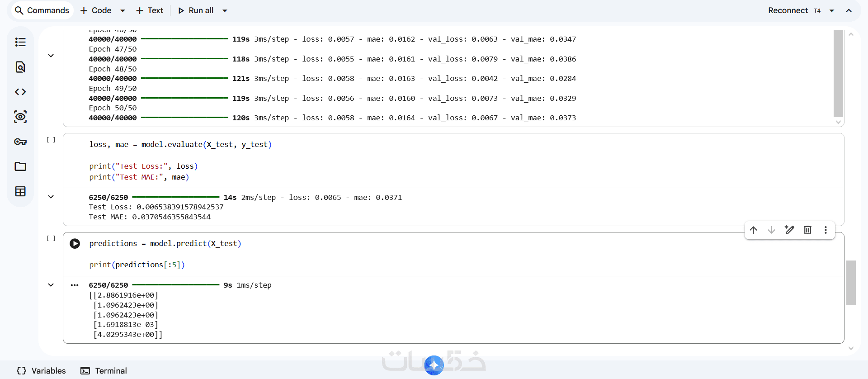Viewport: 868px width, 379px height.
Task: Select the evaluate cell execution bracket
Action: coord(51,140)
